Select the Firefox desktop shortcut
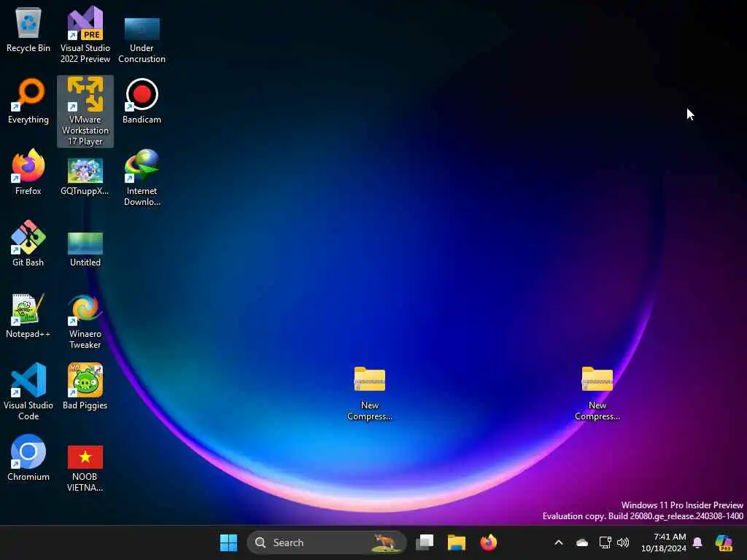Screen dimensions: 747x560 click(28, 172)
